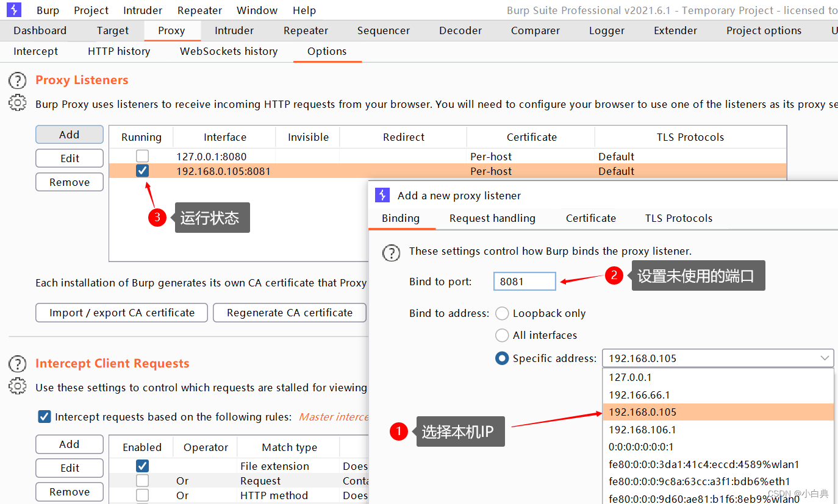Toggle Enabled checkbox for File extension rule
The height and width of the screenshot is (504, 838).
(142, 466)
